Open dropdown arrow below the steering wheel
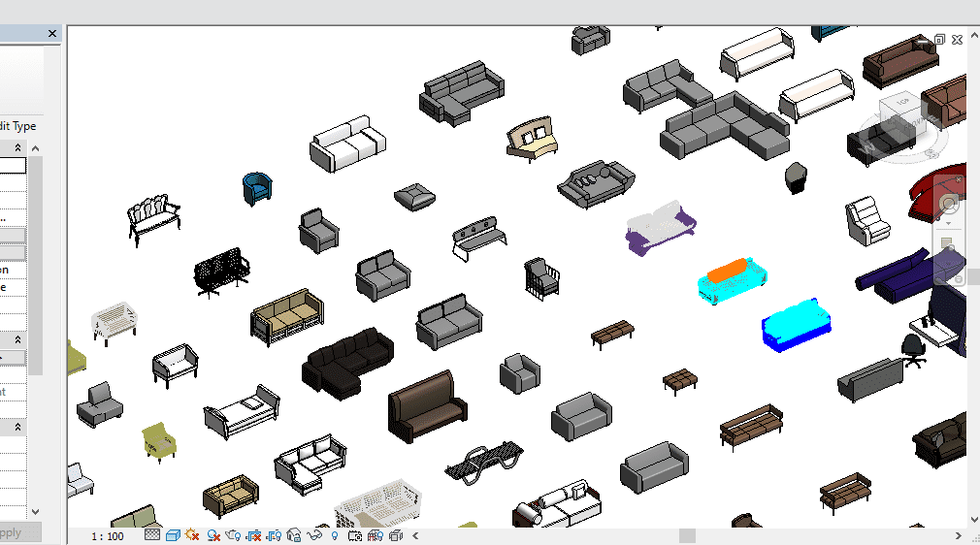This screenshot has height=545, width=980. [x=949, y=222]
